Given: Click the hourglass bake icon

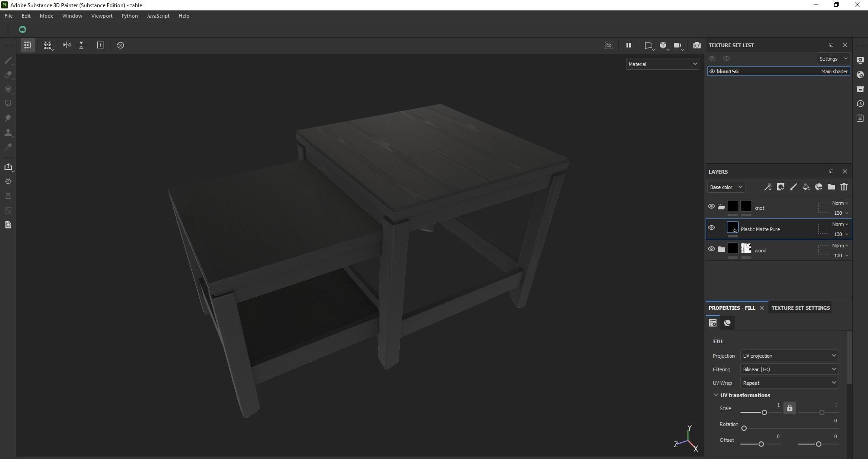Looking at the screenshot, I should click(8, 196).
